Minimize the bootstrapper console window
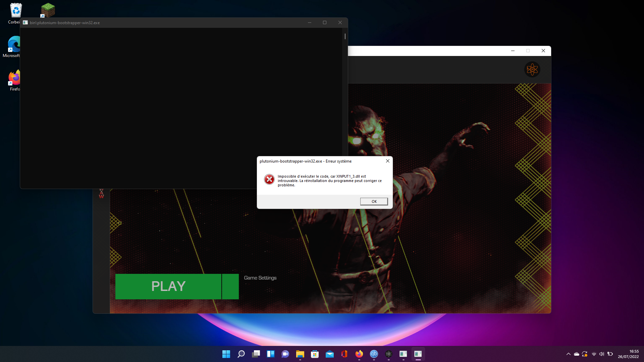 (x=310, y=22)
